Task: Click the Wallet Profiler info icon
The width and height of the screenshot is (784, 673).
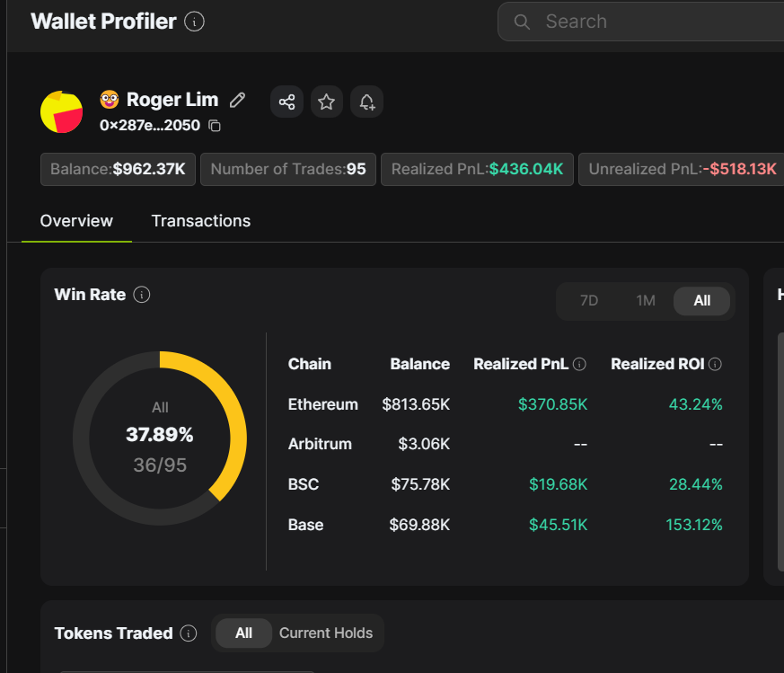Action: [194, 22]
